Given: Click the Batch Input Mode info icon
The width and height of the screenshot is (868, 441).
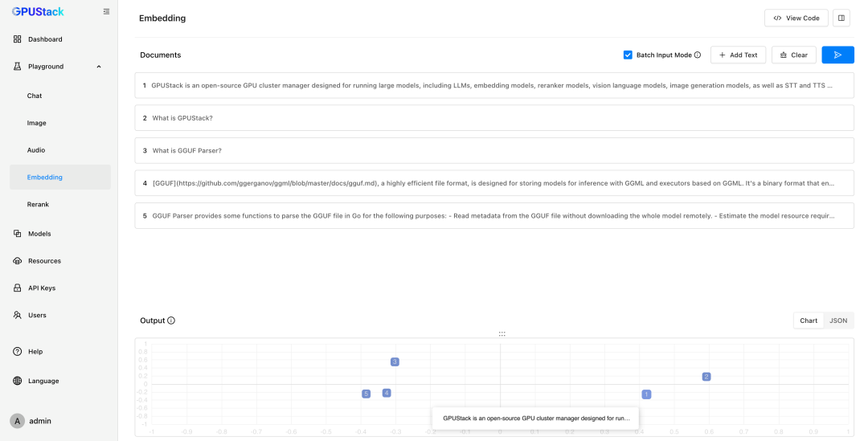Looking at the screenshot, I should coord(698,55).
